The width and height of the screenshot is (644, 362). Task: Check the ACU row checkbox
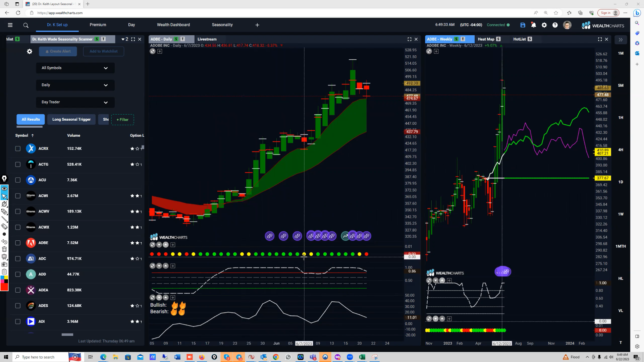(x=18, y=180)
